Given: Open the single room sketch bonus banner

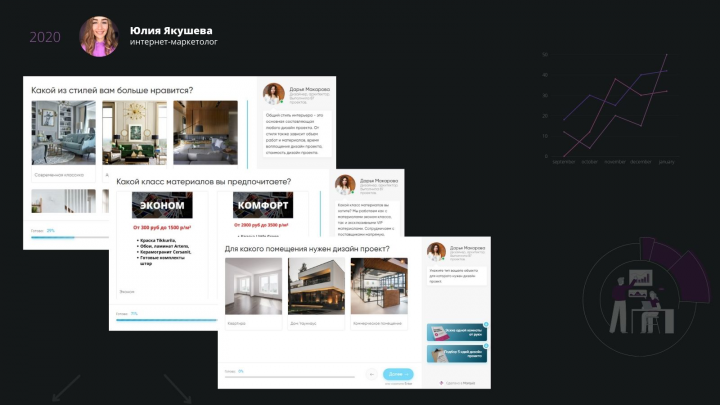Looking at the screenshot, I should [x=457, y=332].
